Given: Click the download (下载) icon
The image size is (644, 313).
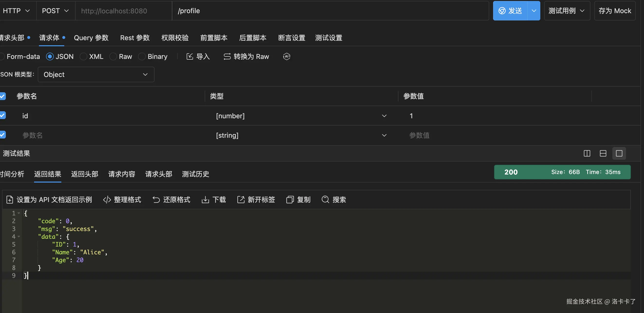Looking at the screenshot, I should pos(205,200).
